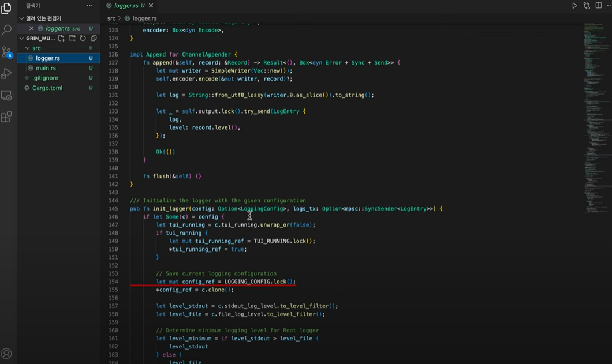Image resolution: width=612 pixels, height=364 pixels.
Task: Close the logger.rs editor tab
Action: [x=151, y=5]
